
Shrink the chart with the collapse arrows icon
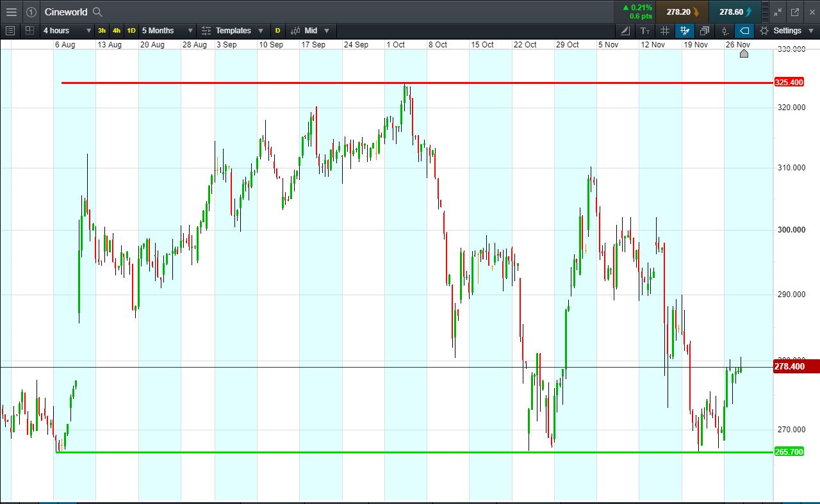coord(778,12)
